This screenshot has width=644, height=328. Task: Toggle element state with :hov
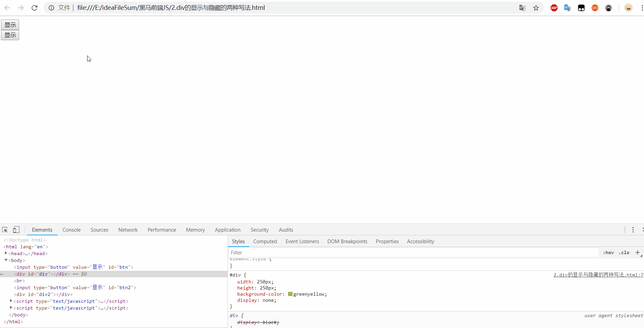(609, 252)
